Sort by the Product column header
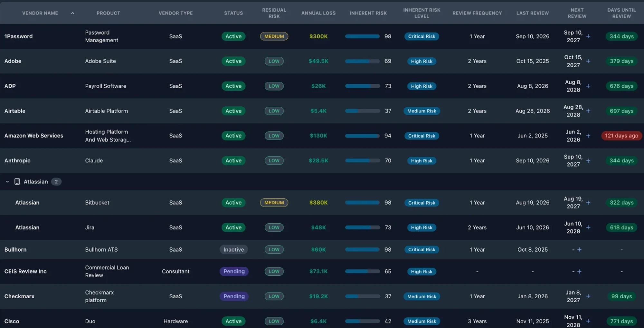 108,13
